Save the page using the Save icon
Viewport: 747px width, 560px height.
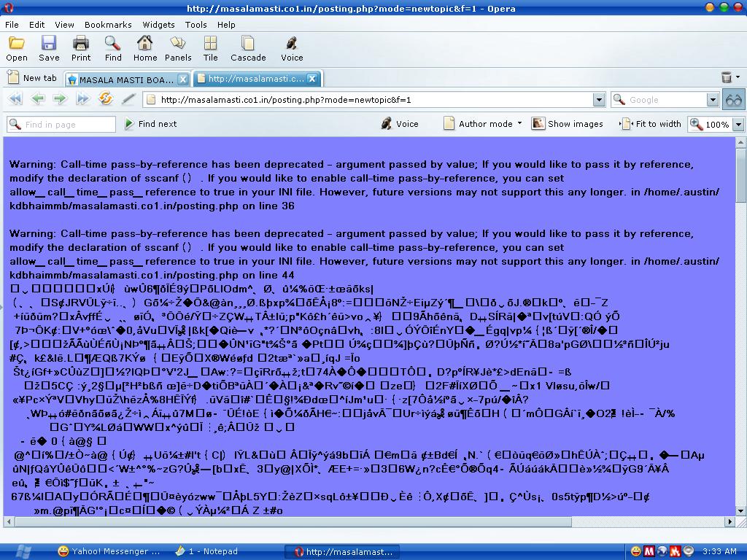coord(49,49)
